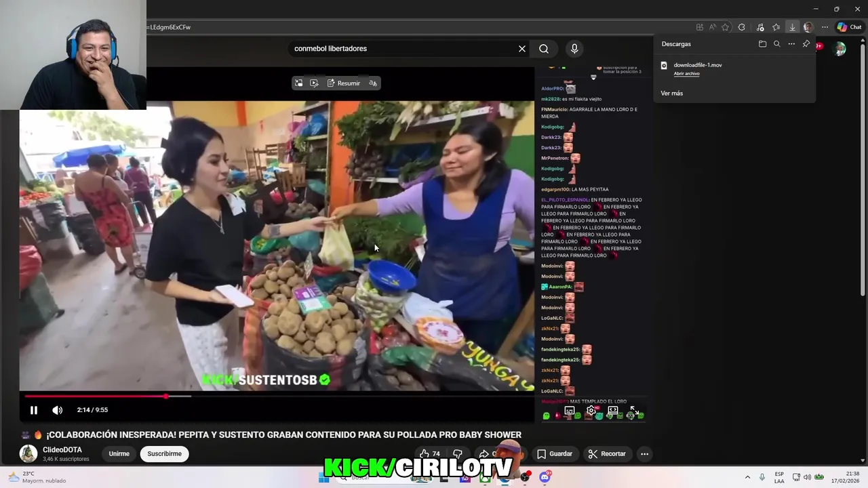
Task: Click the Unirme button
Action: pyautogui.click(x=119, y=454)
